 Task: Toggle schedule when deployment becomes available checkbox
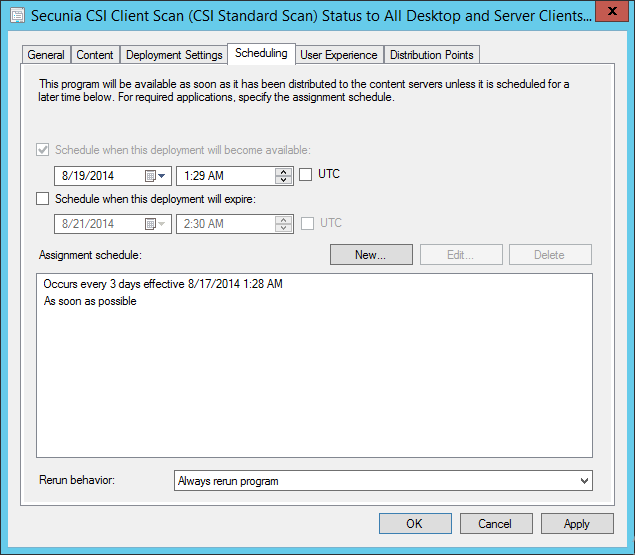coord(43,151)
